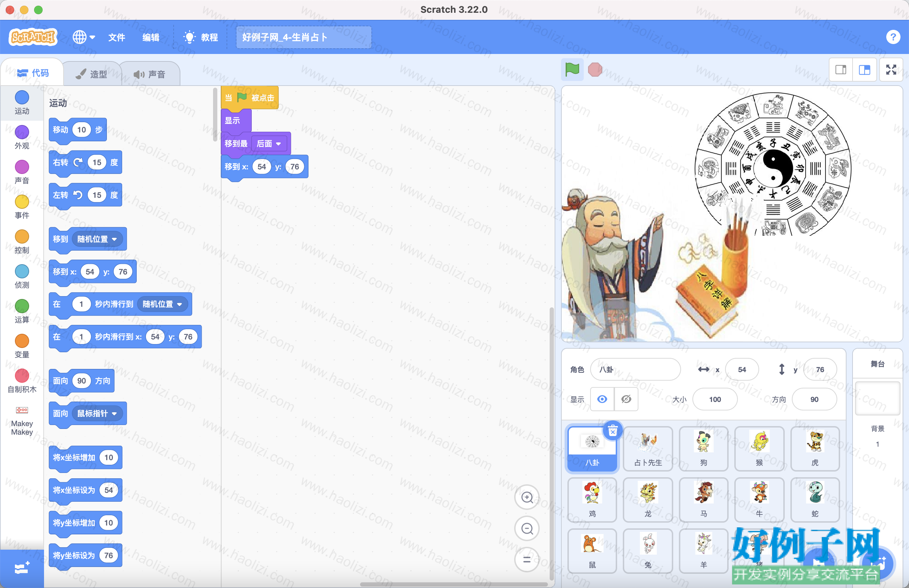The image size is (909, 588).
Task: Click the project title field
Action: (304, 37)
